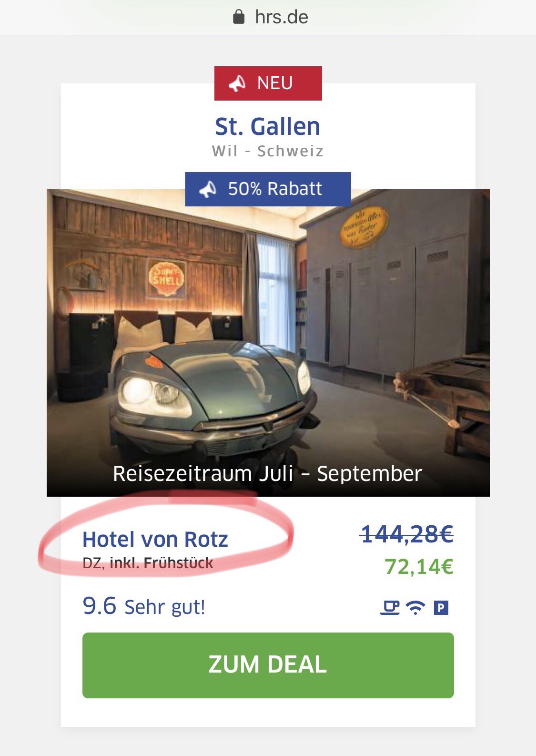Viewport: 536px width, 756px height.
Task: Click the DZ, inkl. Frühstück room description
Action: pos(148,563)
